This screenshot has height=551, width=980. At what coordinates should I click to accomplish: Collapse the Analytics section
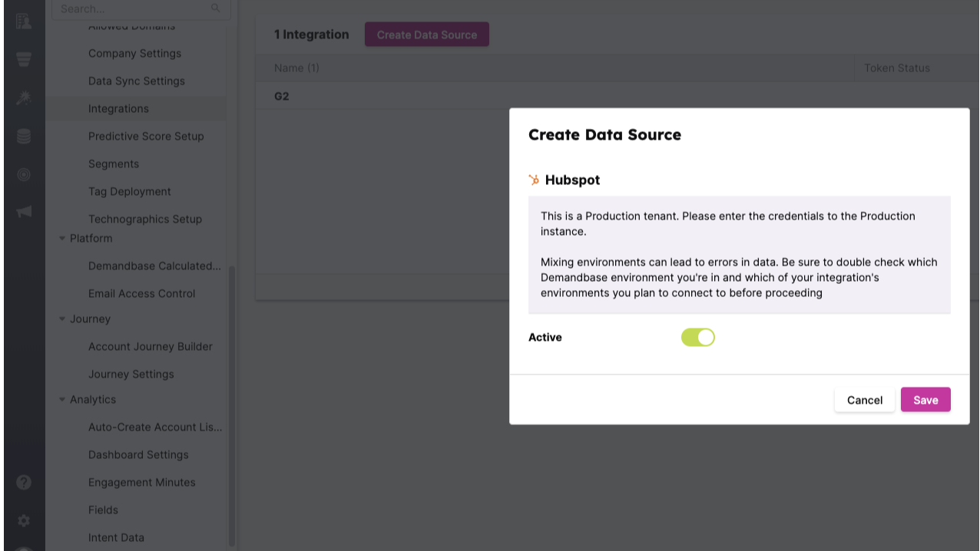pos(62,400)
